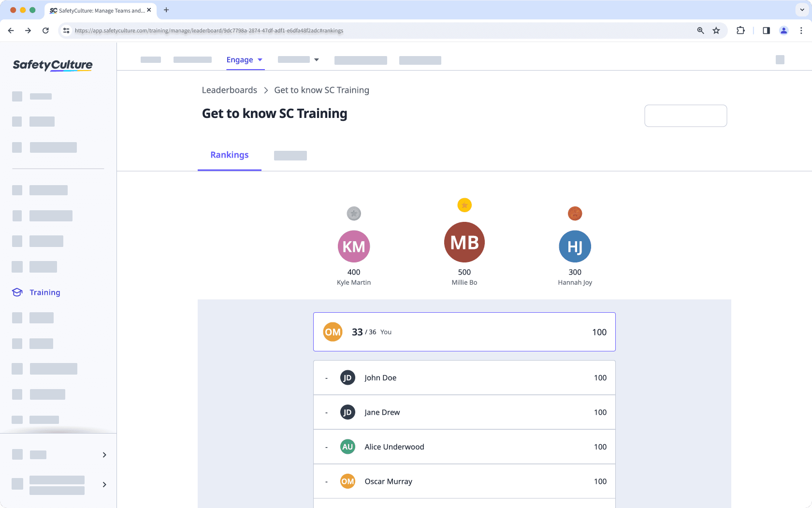Click the browser address bar URL
The height and width of the screenshot is (508, 812).
coord(209,30)
